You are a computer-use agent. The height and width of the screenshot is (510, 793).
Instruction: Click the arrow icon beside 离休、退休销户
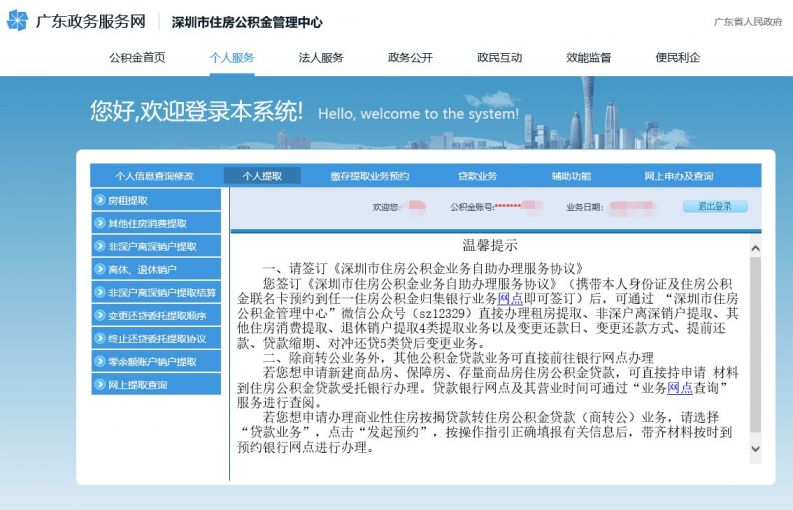point(100,269)
